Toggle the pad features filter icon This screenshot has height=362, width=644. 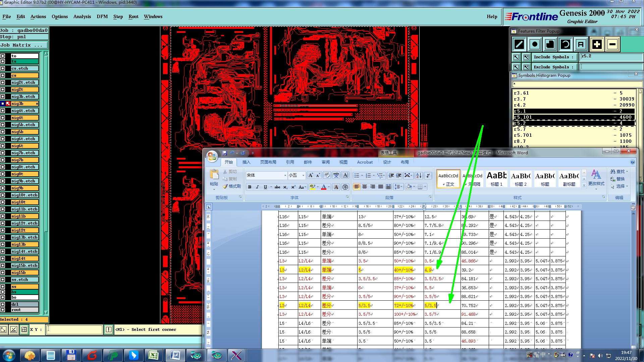535,44
